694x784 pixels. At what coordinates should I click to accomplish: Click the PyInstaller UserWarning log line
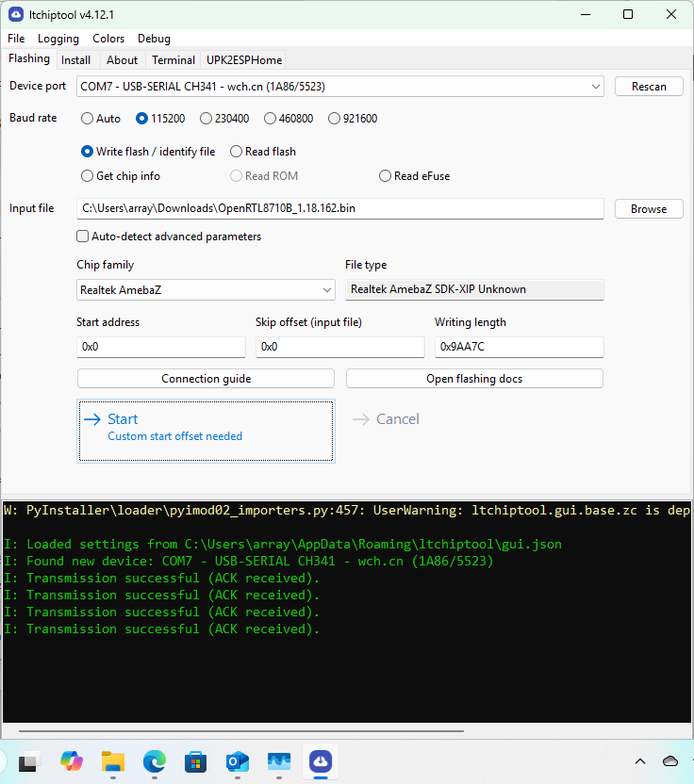pos(347,510)
